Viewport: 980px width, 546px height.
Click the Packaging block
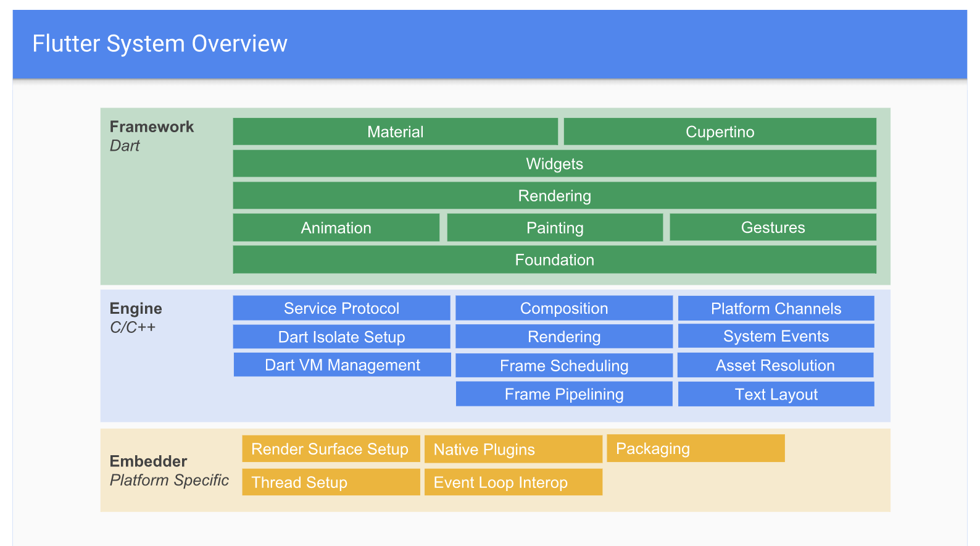tap(696, 448)
